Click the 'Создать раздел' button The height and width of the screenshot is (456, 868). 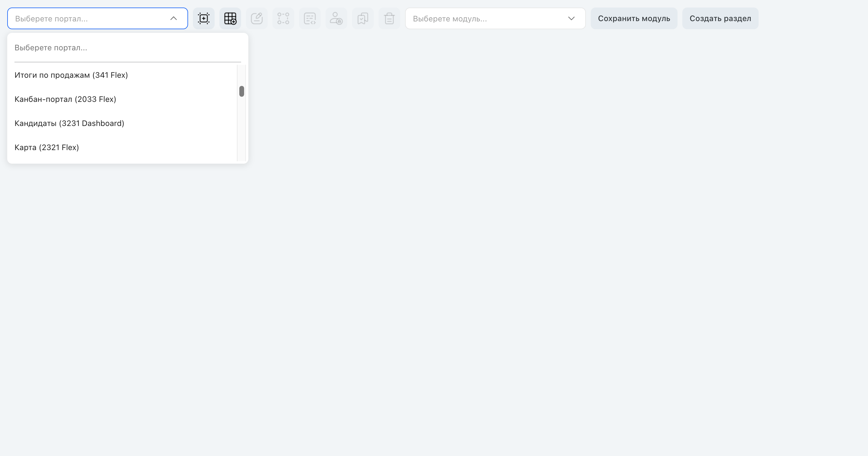pyautogui.click(x=720, y=18)
